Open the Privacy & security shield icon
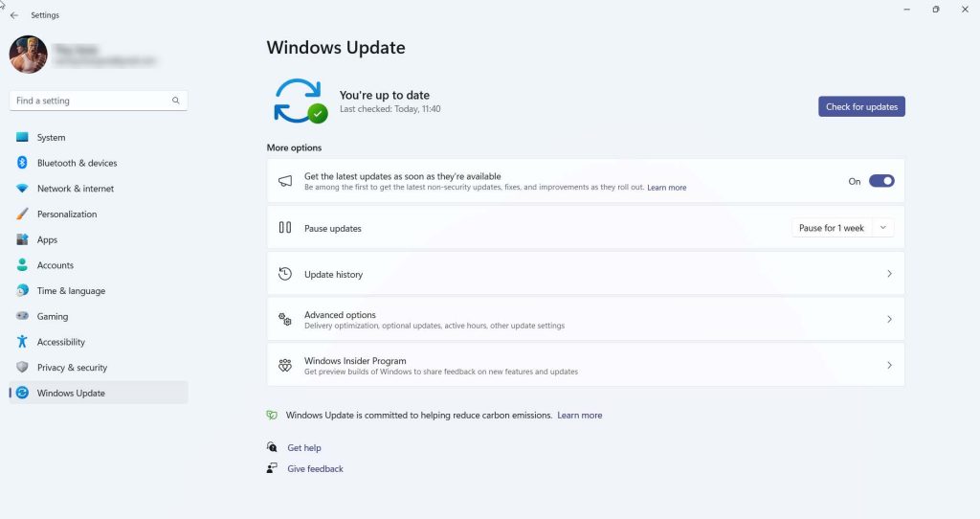980x519 pixels. [x=22, y=367]
